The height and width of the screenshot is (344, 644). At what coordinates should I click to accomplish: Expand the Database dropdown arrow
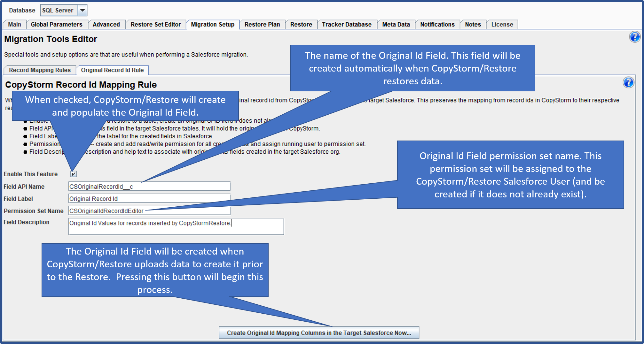[82, 10]
